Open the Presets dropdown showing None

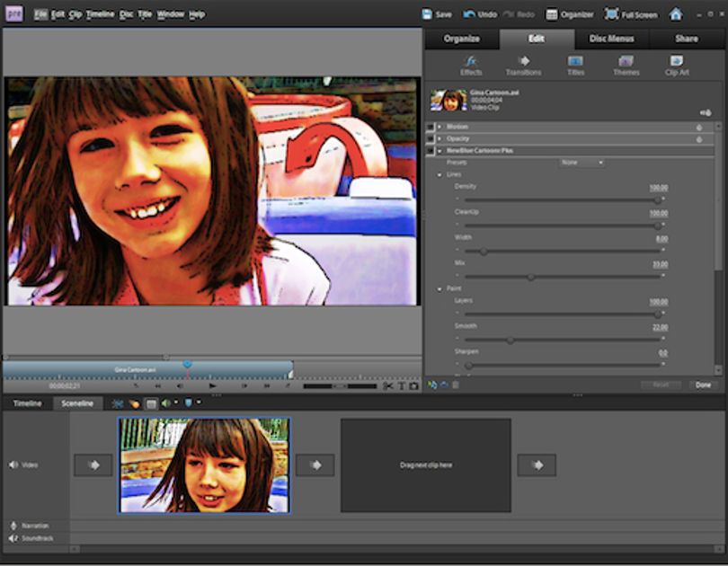coord(582,163)
